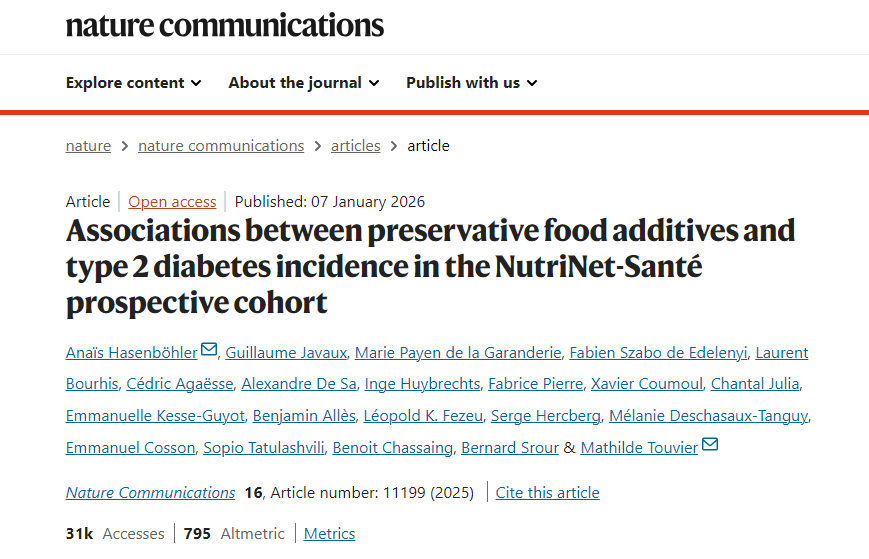869x559 pixels.
Task: Open nature communications breadcrumb link
Action: click(x=221, y=146)
